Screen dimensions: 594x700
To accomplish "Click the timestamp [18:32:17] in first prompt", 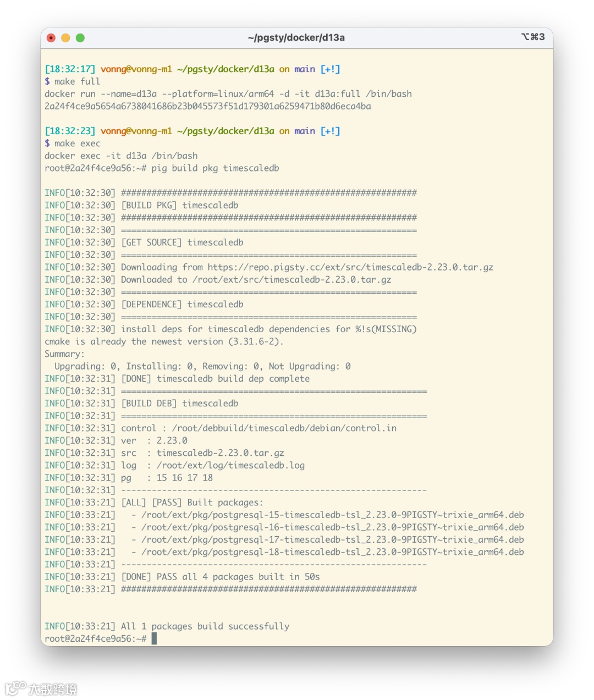I will click(x=70, y=69).
